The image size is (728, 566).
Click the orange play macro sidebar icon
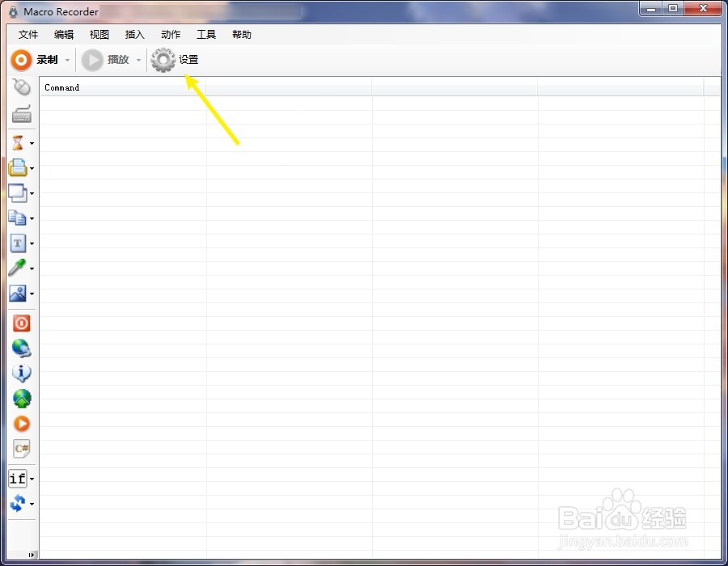pyautogui.click(x=21, y=424)
